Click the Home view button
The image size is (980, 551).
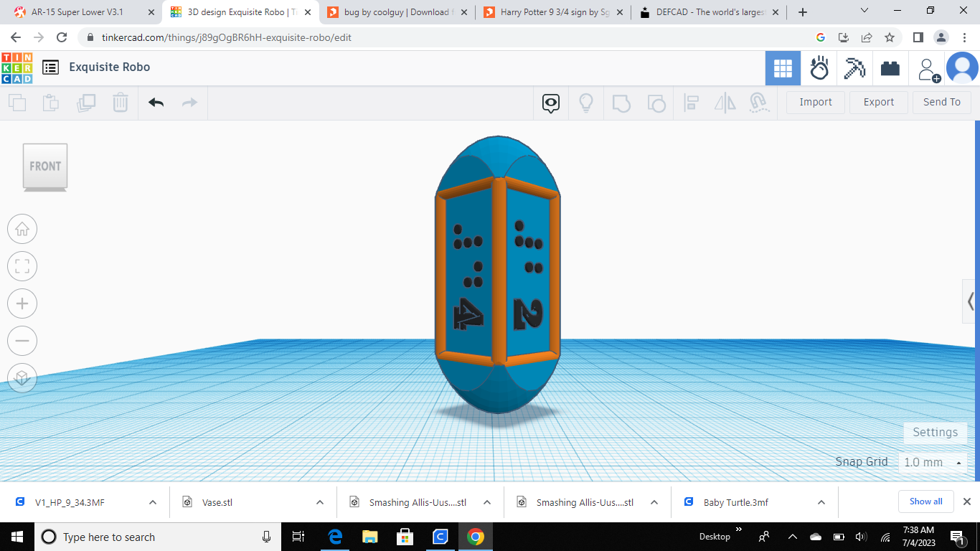(x=22, y=229)
